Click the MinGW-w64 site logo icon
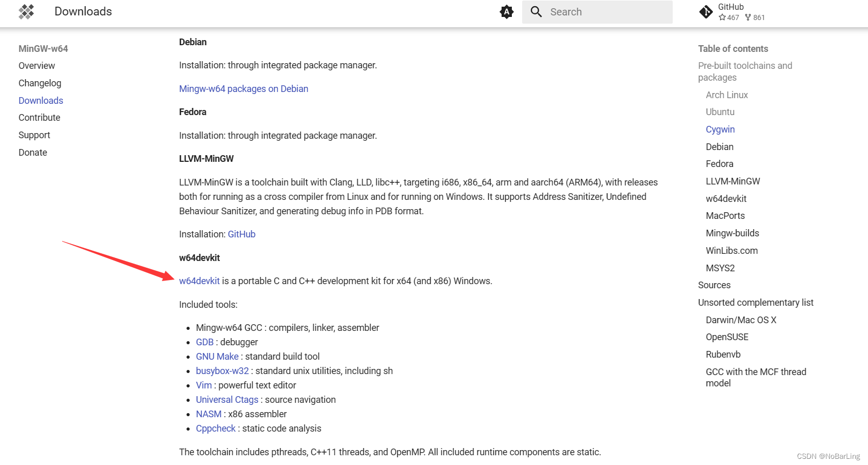This screenshot has height=465, width=868. (x=26, y=11)
